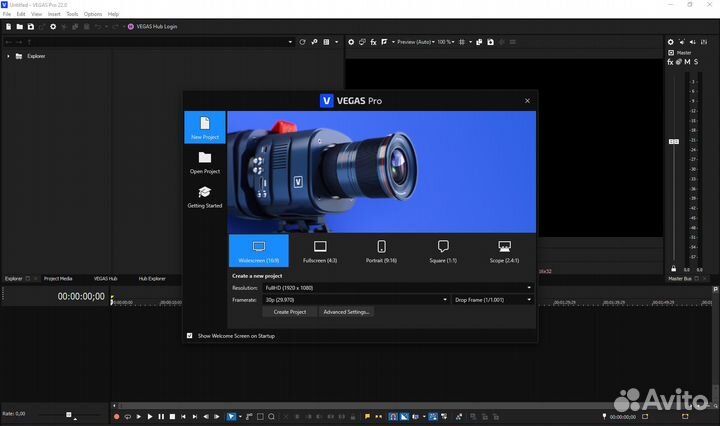Open the Drop Frame dropdown
Viewport: 720px width, 426px height.
click(493, 300)
